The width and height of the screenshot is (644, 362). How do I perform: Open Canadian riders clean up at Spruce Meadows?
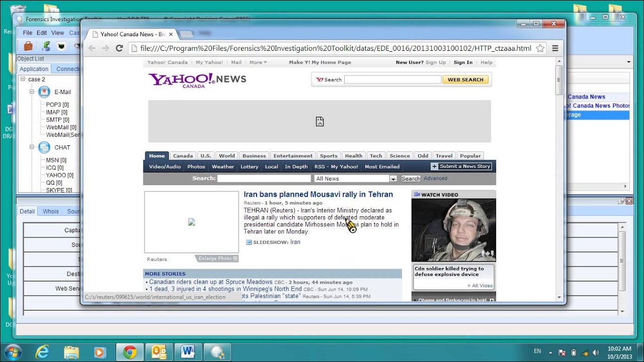(x=211, y=282)
